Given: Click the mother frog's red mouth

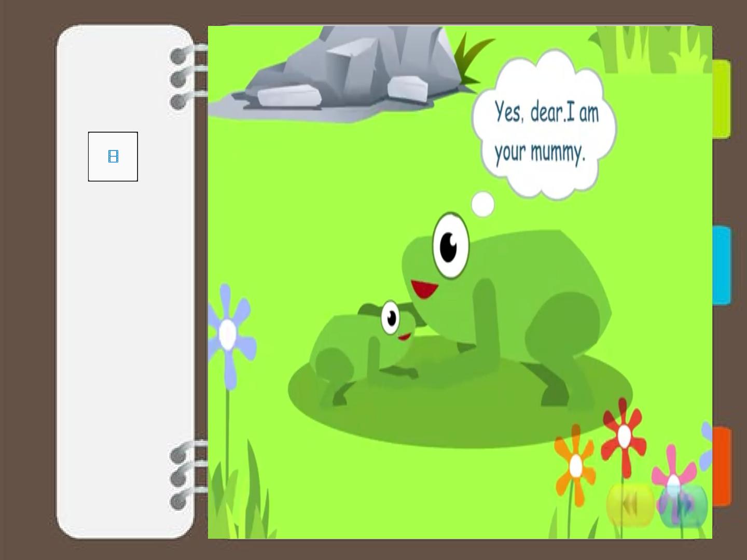Looking at the screenshot, I should 424,289.
